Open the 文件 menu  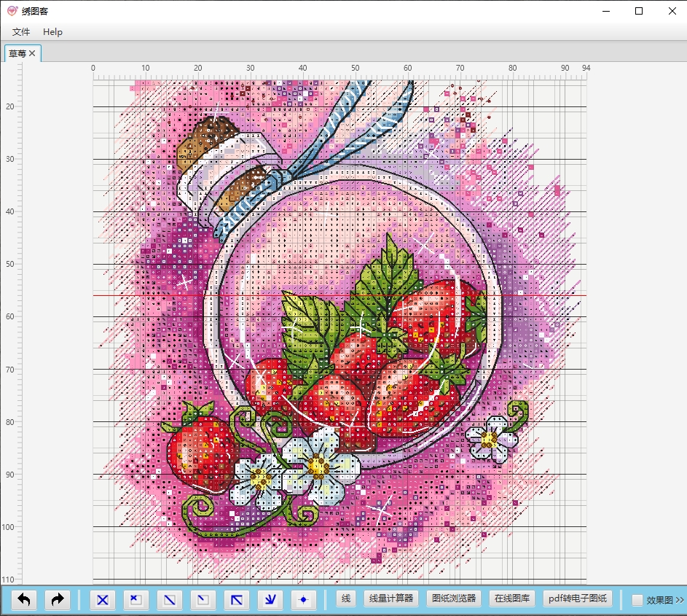(x=21, y=32)
